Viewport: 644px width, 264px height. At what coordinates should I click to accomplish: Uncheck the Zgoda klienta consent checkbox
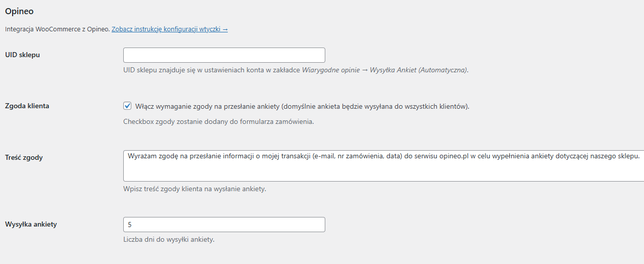[x=127, y=106]
